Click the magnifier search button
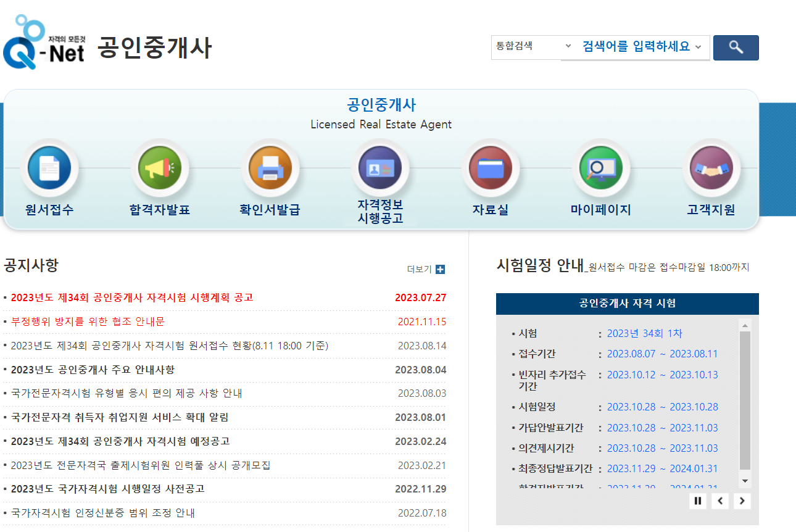 (736, 48)
